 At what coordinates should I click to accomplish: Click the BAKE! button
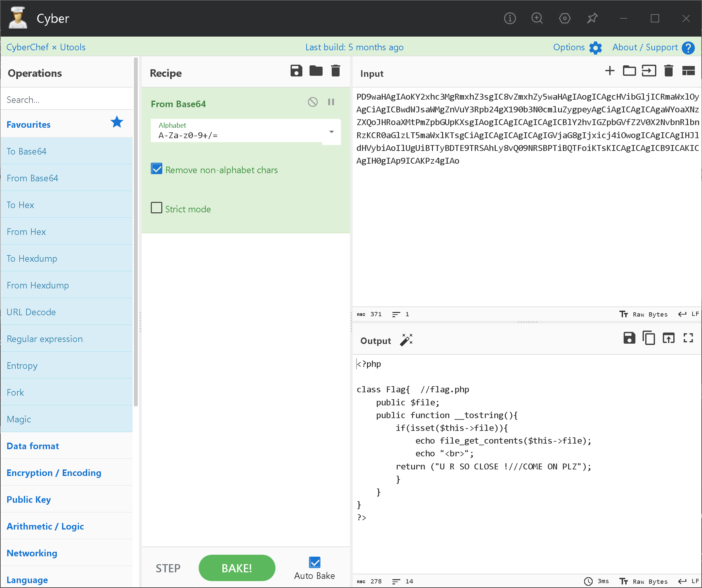(237, 566)
